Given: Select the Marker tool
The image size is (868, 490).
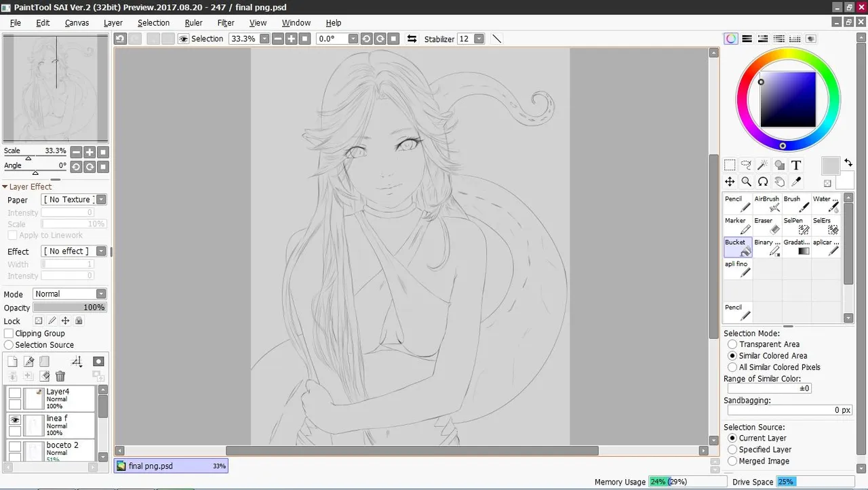Looking at the screenshot, I should (x=738, y=226).
